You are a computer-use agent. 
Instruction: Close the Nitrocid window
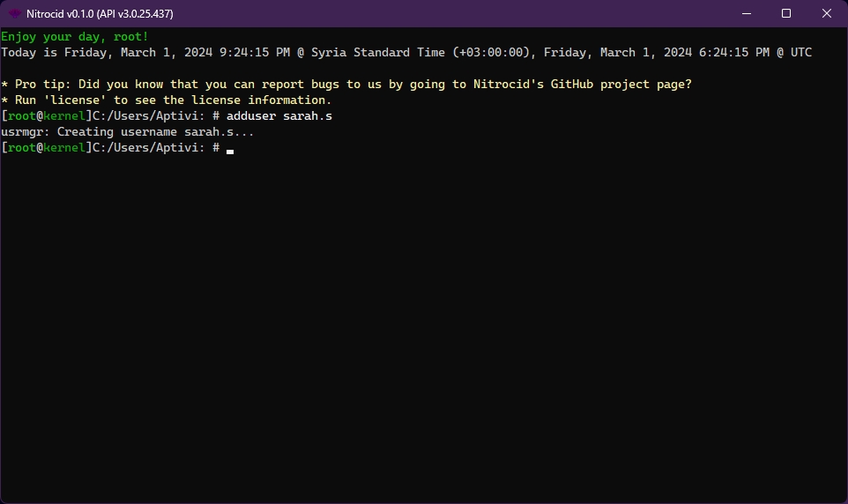point(826,13)
